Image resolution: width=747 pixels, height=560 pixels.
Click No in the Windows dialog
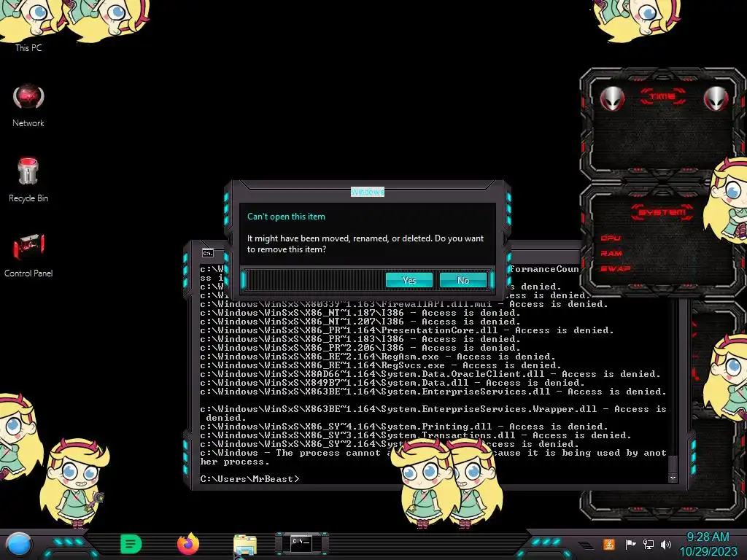463,280
